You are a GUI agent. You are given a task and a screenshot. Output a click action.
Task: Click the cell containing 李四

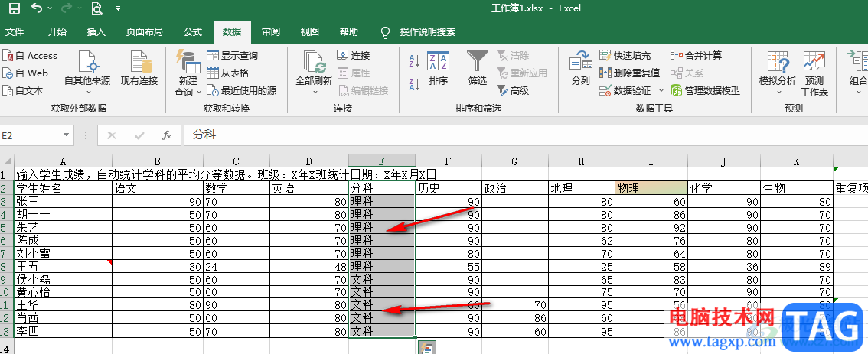[x=63, y=332]
